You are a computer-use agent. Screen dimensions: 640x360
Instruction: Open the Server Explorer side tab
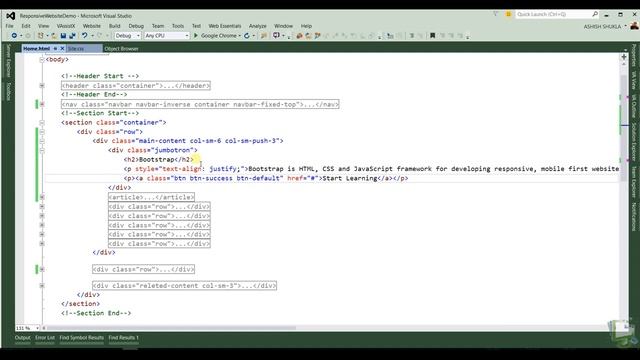[x=9, y=61]
